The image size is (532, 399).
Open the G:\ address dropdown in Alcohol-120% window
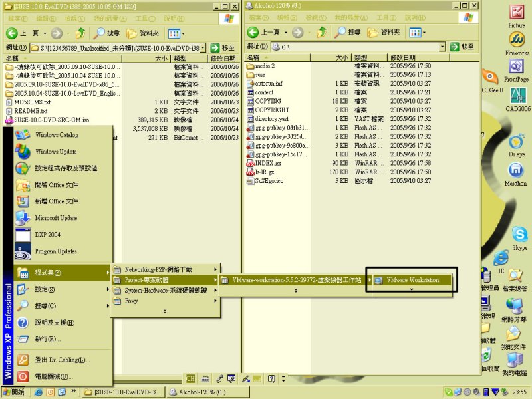click(x=442, y=47)
